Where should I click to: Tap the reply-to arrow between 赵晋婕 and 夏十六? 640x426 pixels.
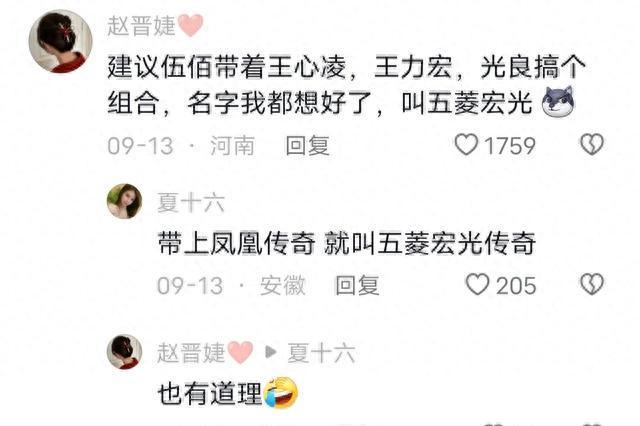[x=270, y=352]
